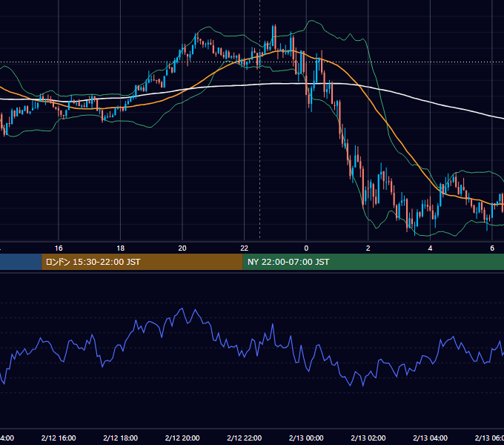
Task: Click the "2/12 22:00" date label
Action: (x=245, y=438)
